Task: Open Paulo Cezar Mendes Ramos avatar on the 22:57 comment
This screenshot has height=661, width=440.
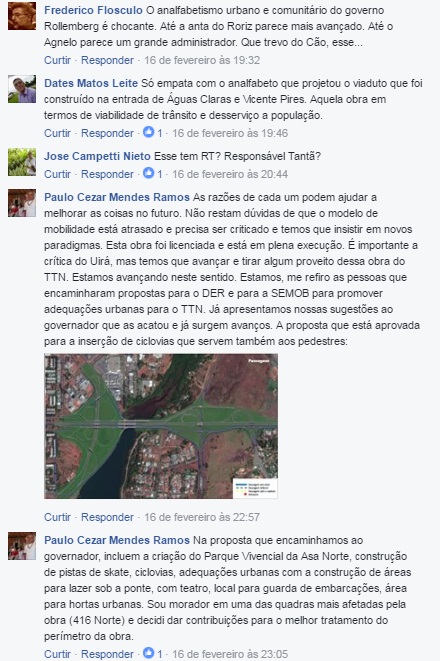Action: (22, 203)
